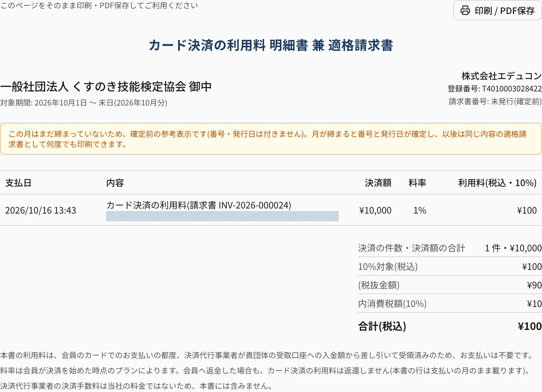Click recipient 一般社団法人 くすのき技能検定協会 御中
Viewport: 542px width, 392px height.
[106, 87]
